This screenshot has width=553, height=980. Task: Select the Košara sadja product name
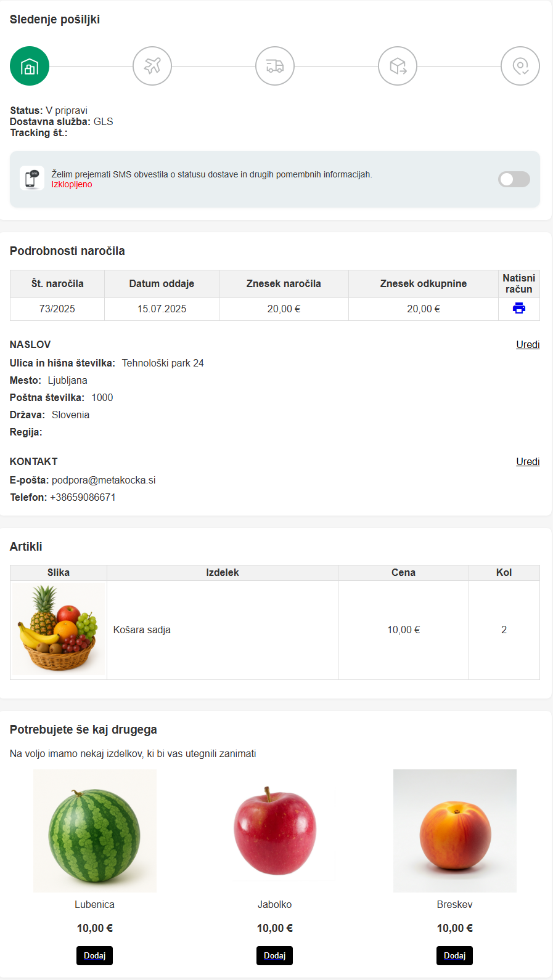click(x=142, y=630)
